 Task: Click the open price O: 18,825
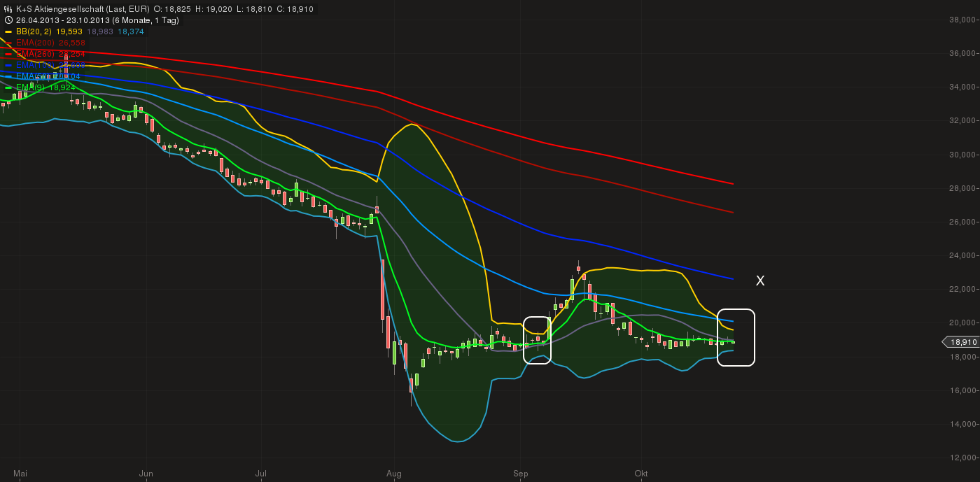pos(174,9)
